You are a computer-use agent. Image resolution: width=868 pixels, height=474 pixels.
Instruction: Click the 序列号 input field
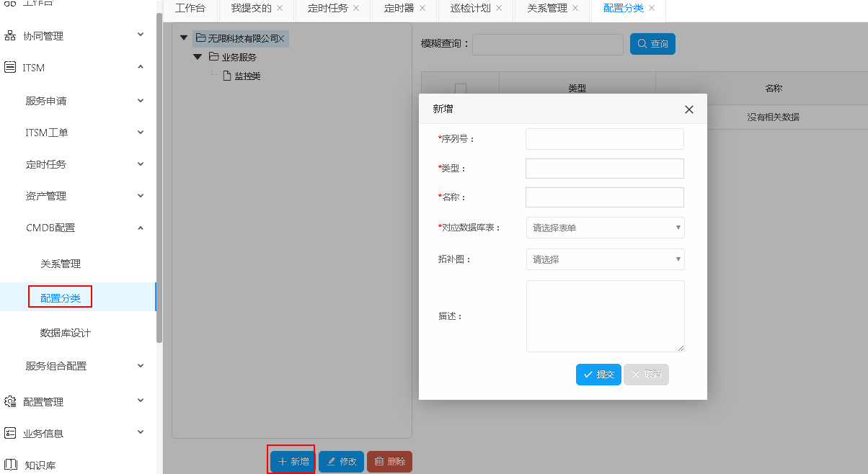(x=604, y=139)
